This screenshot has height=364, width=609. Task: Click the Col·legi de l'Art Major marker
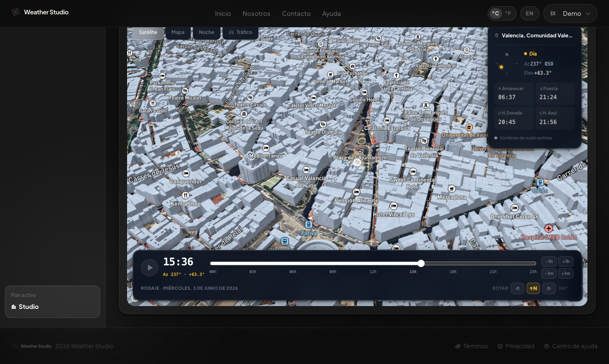click(x=244, y=114)
